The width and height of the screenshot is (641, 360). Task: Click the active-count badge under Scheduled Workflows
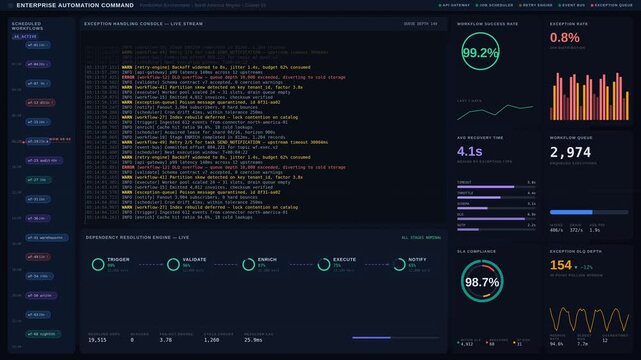click(x=25, y=37)
